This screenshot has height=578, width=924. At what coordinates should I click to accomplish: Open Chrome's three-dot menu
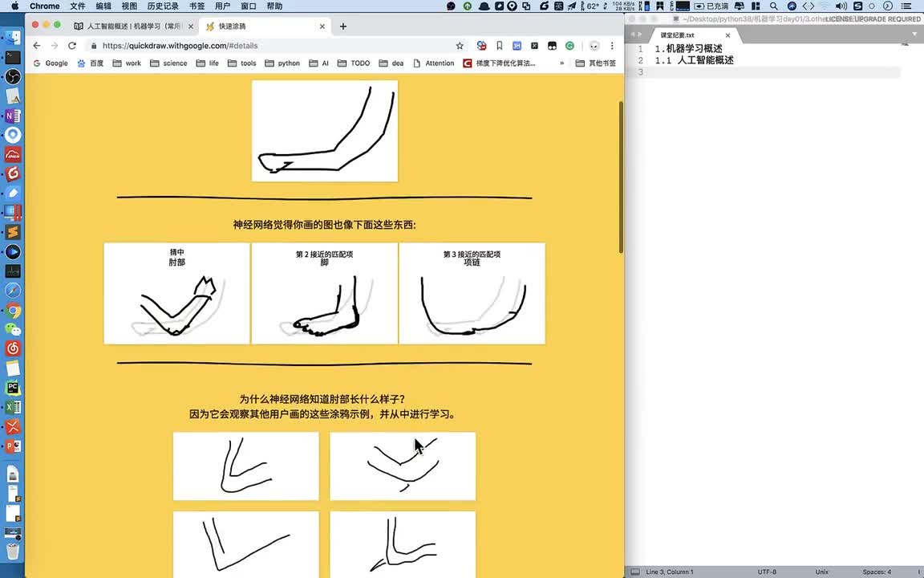tap(612, 46)
